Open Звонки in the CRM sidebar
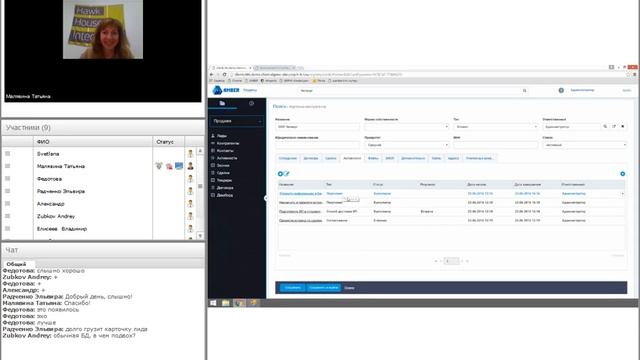 223,165
